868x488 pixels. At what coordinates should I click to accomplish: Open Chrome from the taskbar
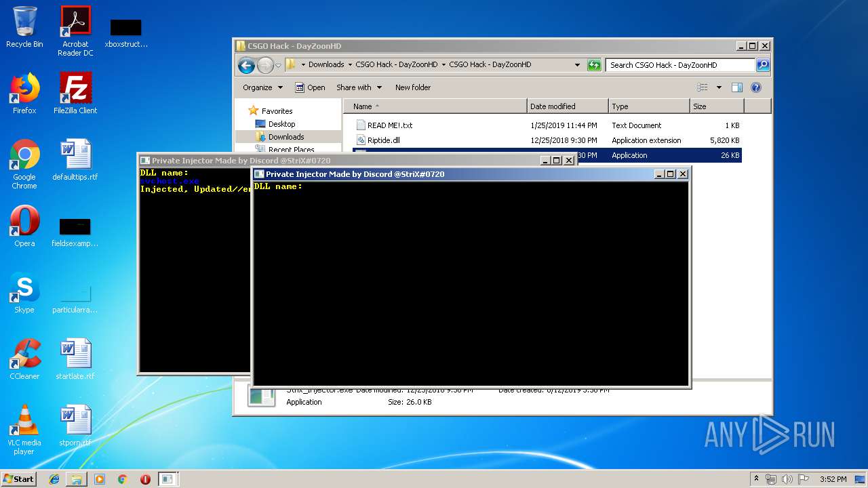pyautogui.click(x=123, y=479)
